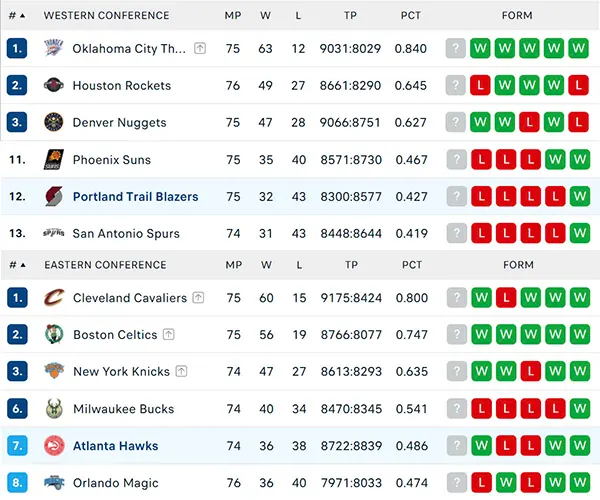Sort Eastern Conference table by W column
600x500 pixels.
tap(267, 265)
